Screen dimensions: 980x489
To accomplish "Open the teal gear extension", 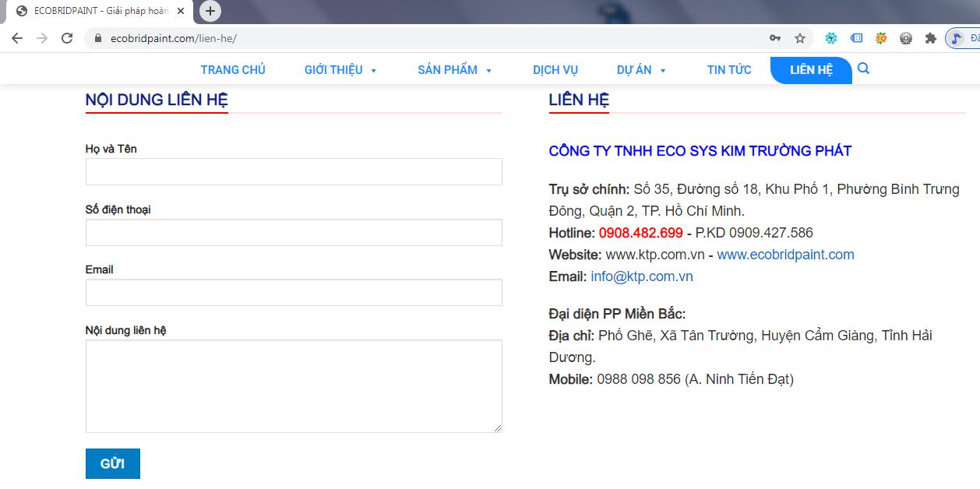I will [x=831, y=38].
